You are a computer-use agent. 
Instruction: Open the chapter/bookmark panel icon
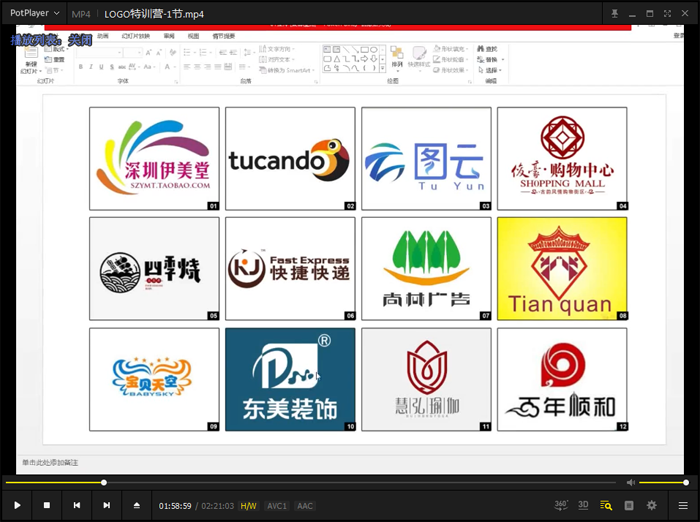pyautogui.click(x=629, y=506)
